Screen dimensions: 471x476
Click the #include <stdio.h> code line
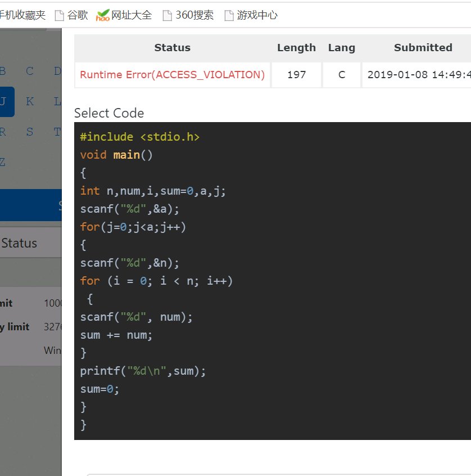point(139,137)
